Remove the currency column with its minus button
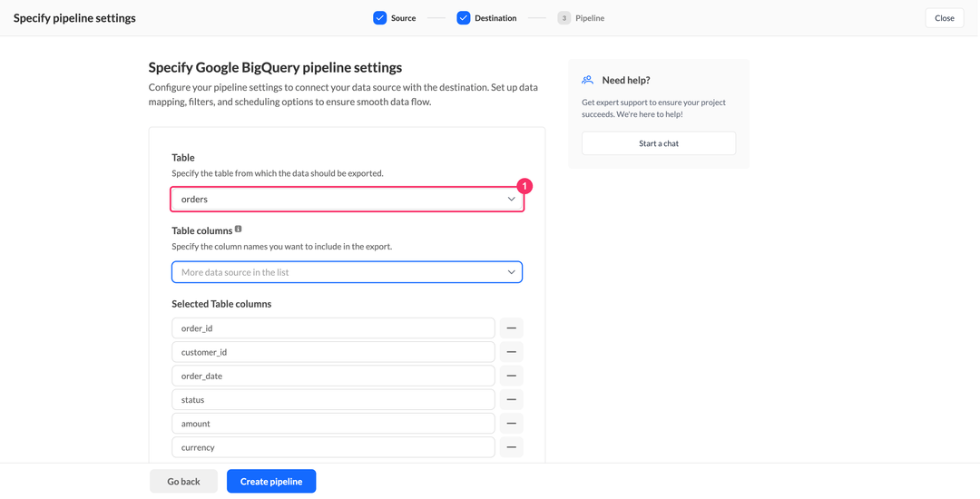The width and height of the screenshot is (980, 499). click(x=511, y=447)
